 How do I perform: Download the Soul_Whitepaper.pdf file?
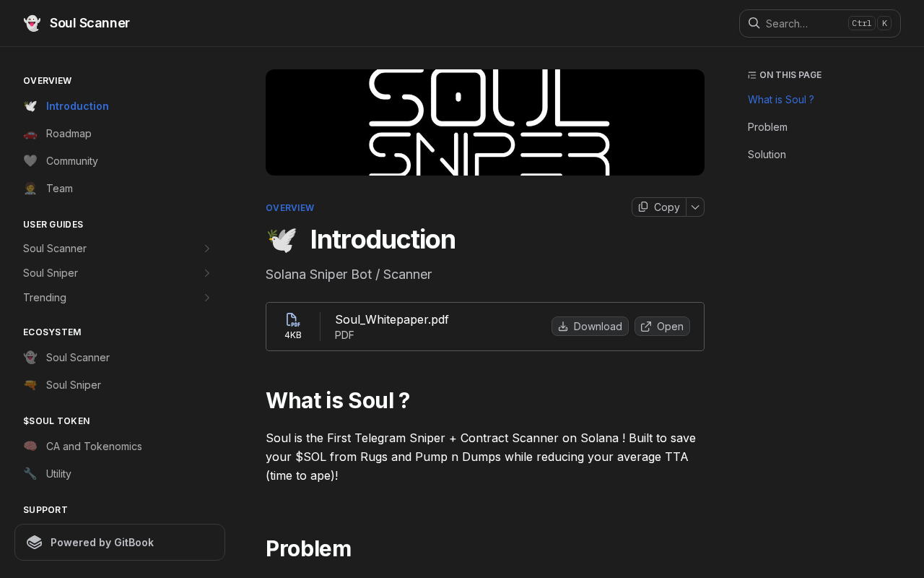pyautogui.click(x=590, y=327)
